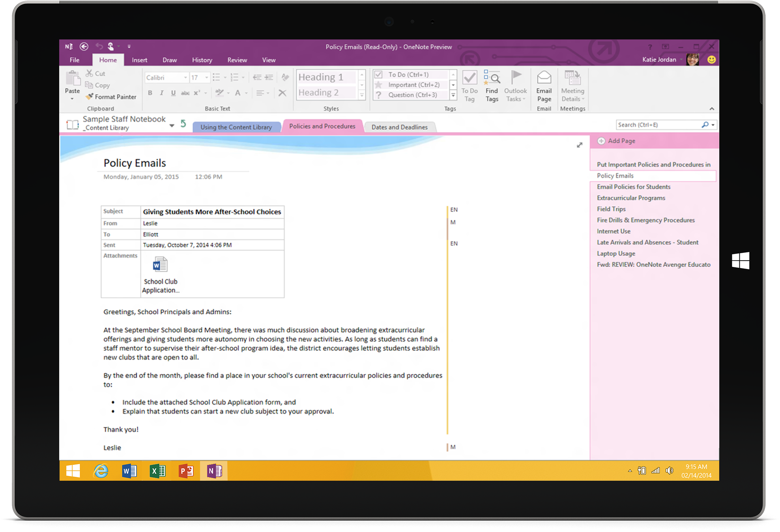Click the full page view expand arrow
780x532 pixels.
click(579, 145)
